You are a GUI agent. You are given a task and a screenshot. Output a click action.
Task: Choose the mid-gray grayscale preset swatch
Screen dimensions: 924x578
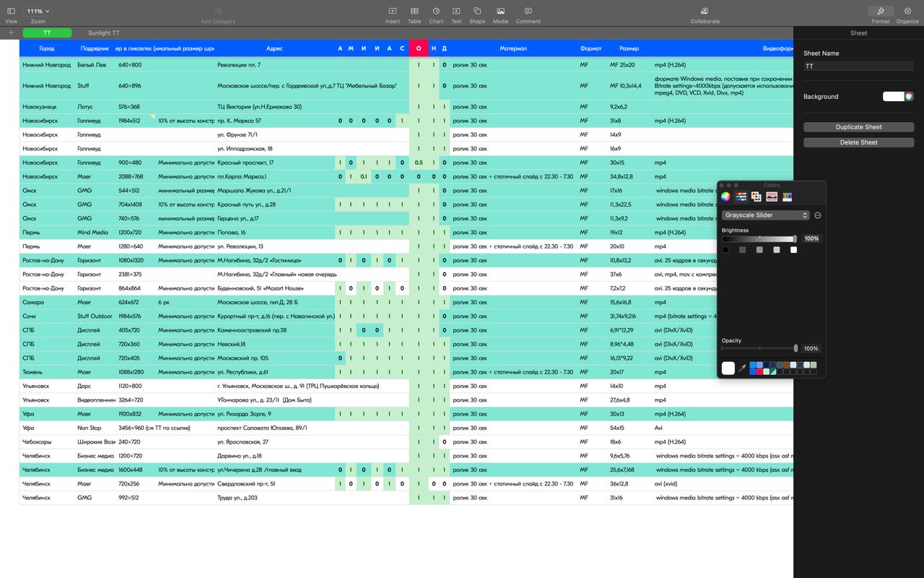(x=759, y=250)
